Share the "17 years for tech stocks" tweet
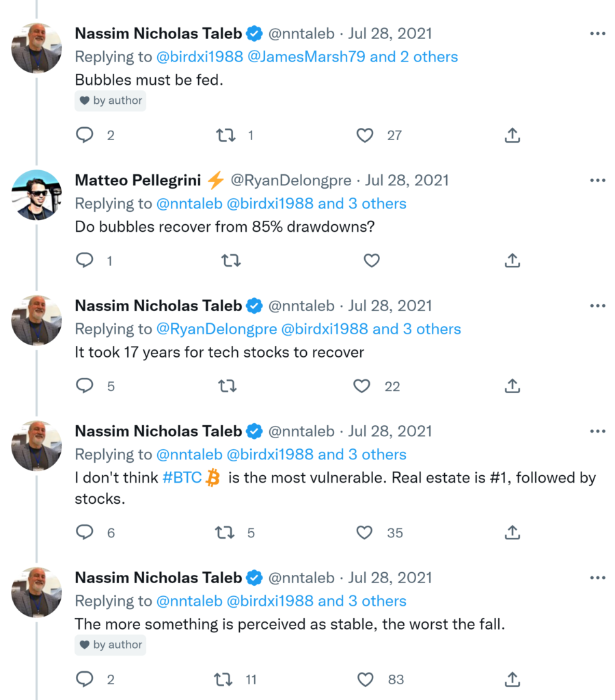The image size is (615, 700). 512,386
